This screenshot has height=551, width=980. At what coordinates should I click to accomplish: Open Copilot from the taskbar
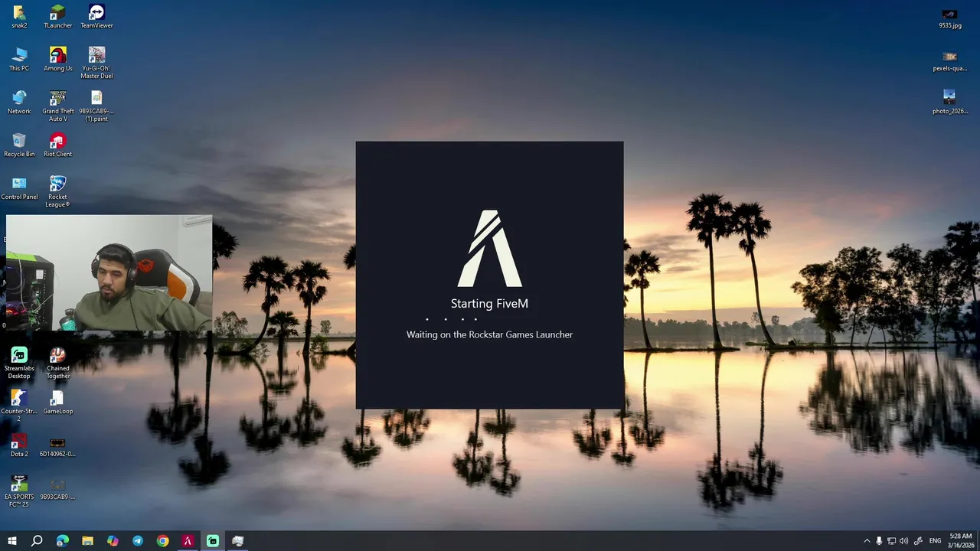(113, 541)
